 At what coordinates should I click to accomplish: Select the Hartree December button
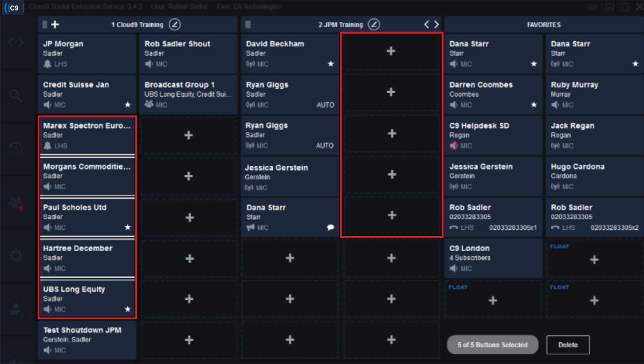click(87, 258)
